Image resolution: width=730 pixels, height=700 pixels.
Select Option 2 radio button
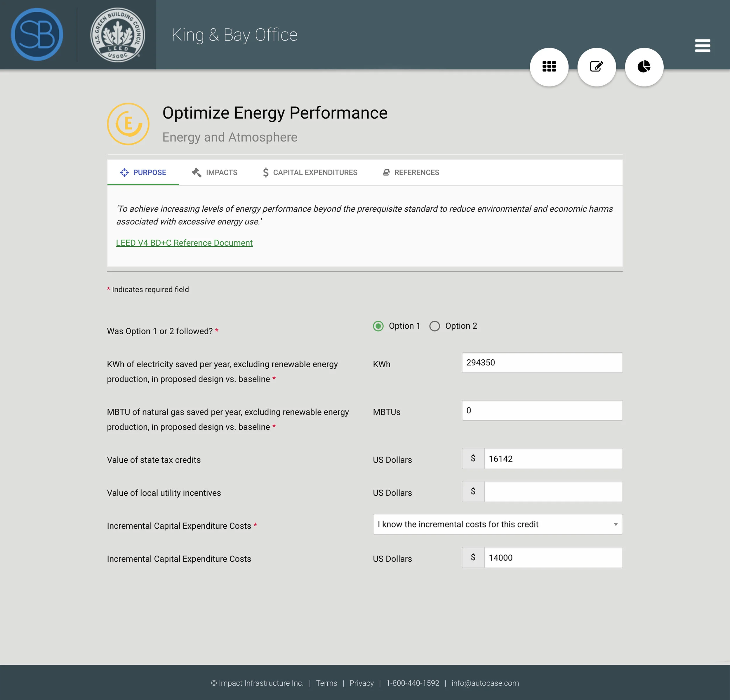[434, 326]
